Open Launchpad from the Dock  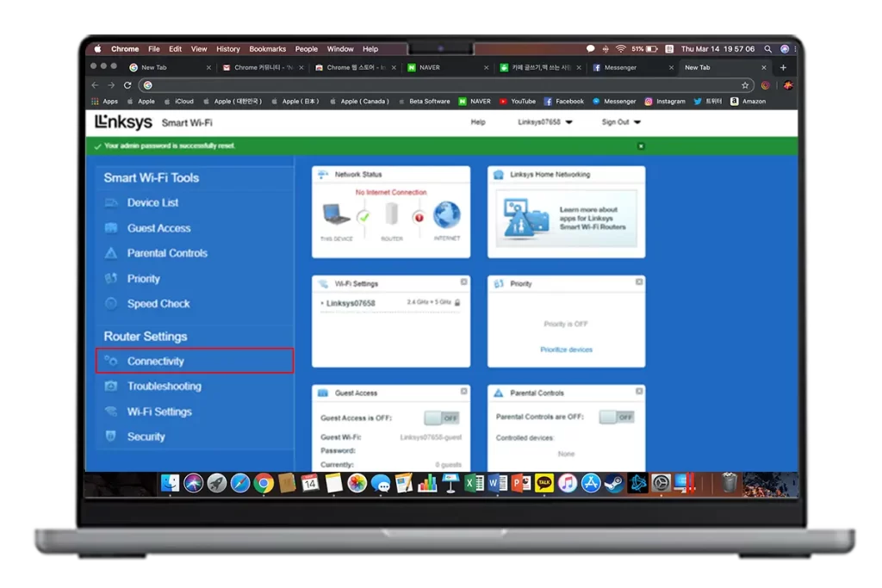coord(216,484)
